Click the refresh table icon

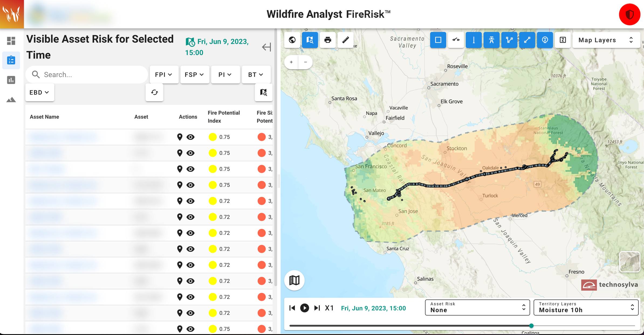154,92
